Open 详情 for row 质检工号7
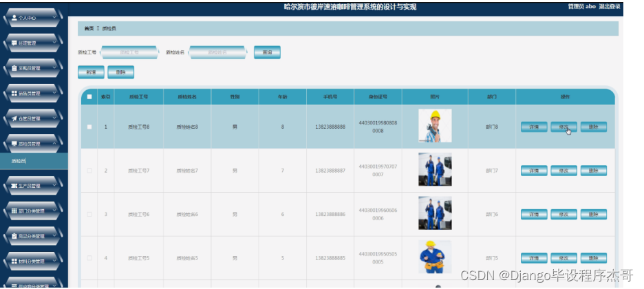This screenshot has height=289, width=644. click(534, 171)
